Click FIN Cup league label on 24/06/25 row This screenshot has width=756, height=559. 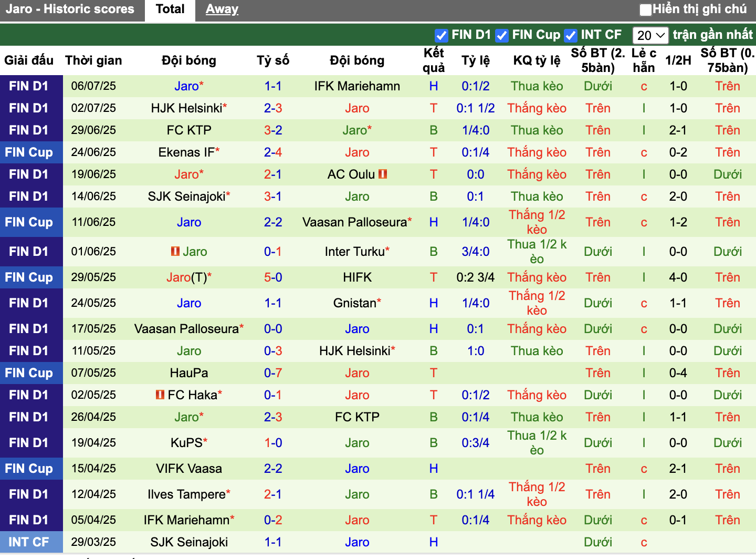click(29, 152)
